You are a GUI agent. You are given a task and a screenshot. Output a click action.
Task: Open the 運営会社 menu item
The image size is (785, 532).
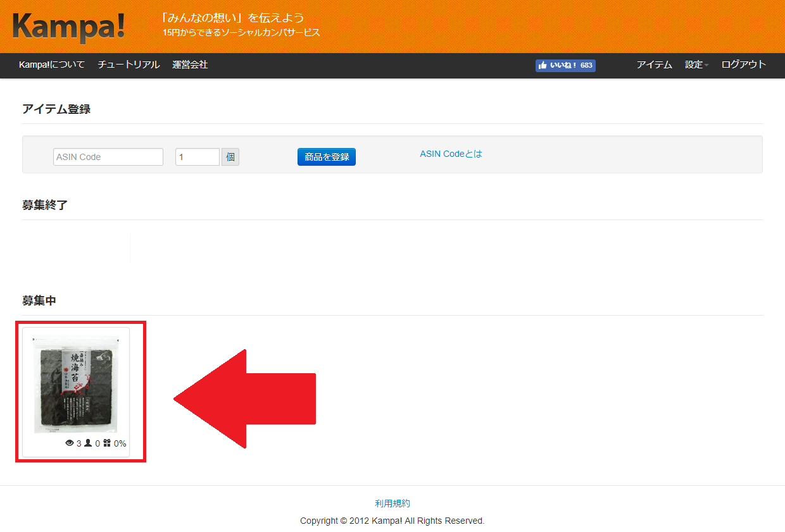190,65
